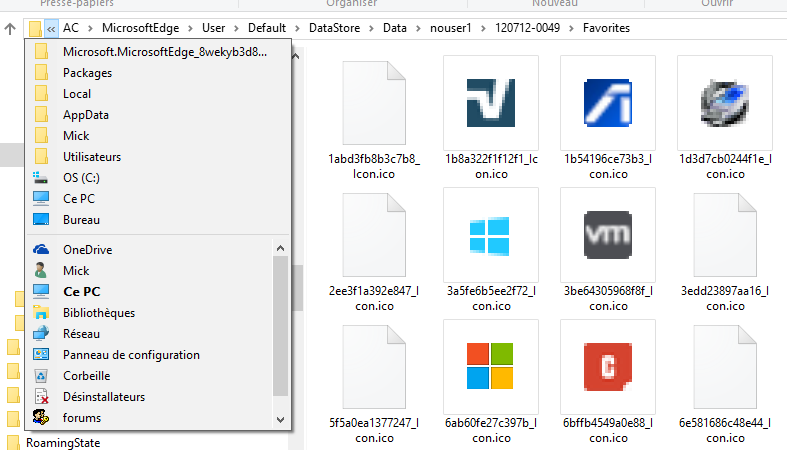The height and width of the screenshot is (450, 787).
Task: Click the Panneau de configuration icon
Action: click(x=41, y=355)
